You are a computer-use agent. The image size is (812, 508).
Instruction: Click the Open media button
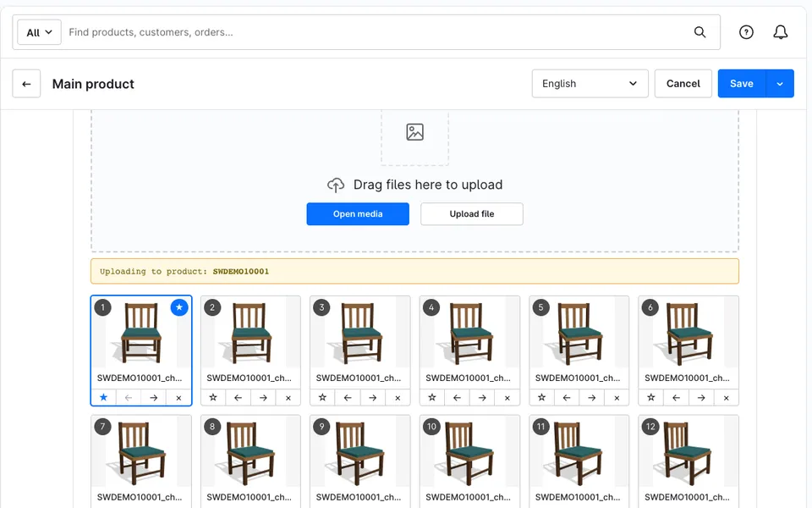(x=358, y=214)
